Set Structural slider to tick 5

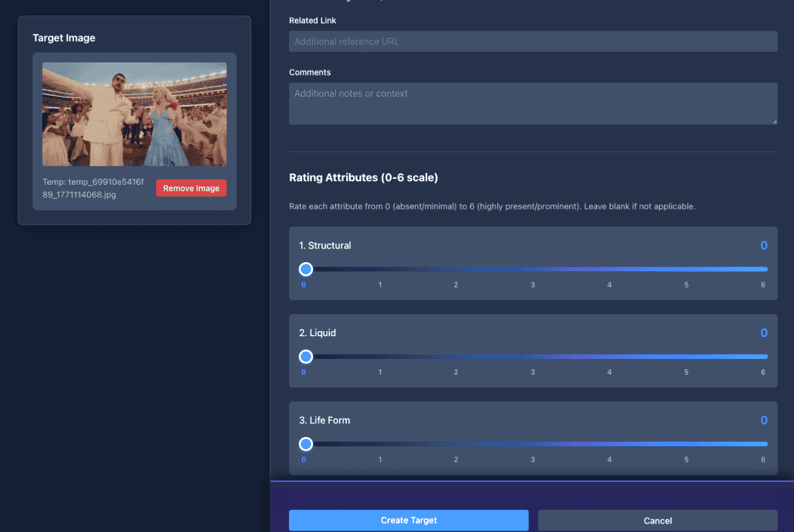(685, 269)
